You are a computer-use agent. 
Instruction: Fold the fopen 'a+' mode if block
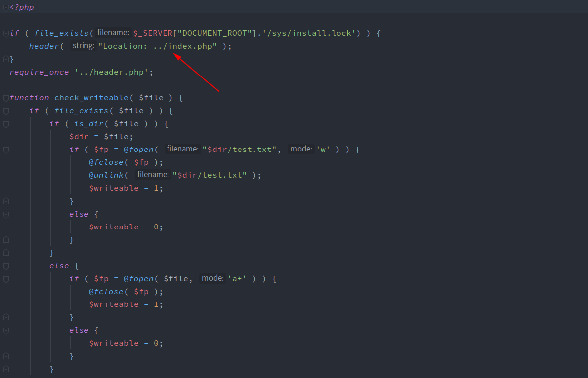pyautogui.click(x=6, y=279)
